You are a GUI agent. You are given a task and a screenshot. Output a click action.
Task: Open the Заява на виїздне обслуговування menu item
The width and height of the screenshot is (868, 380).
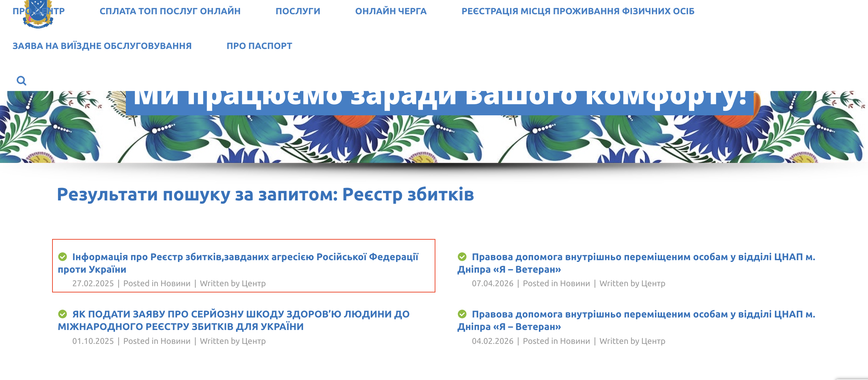coord(102,46)
